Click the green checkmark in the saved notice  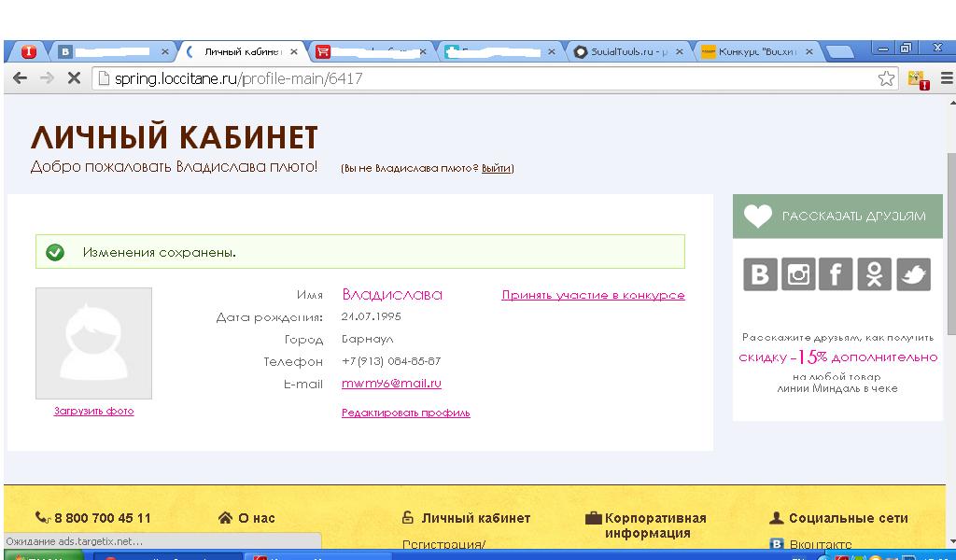55,252
